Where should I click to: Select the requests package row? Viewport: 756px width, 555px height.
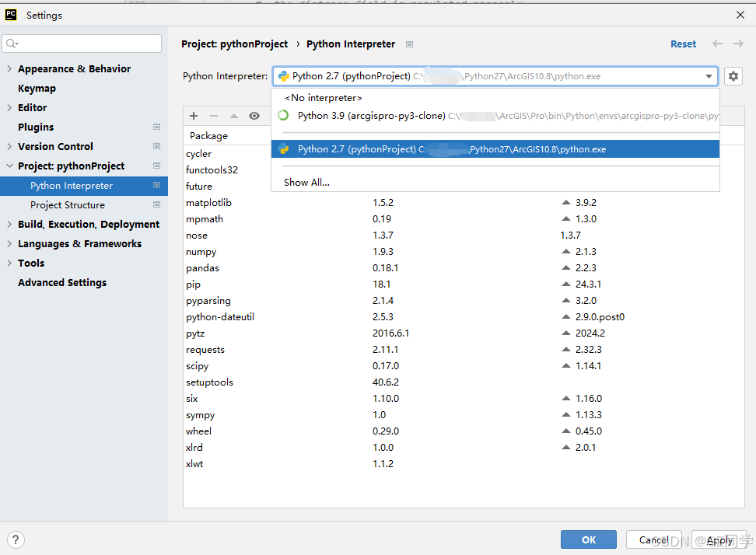click(x=464, y=349)
